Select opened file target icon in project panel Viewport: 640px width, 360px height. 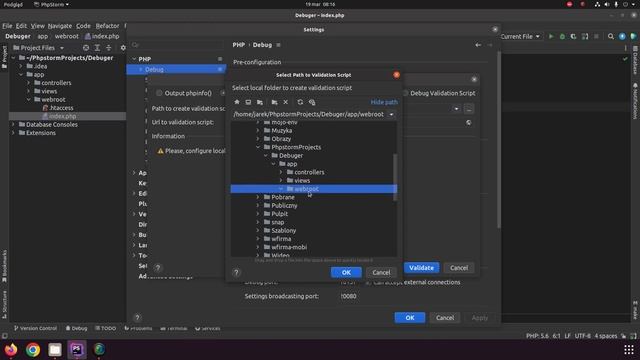click(x=86, y=48)
